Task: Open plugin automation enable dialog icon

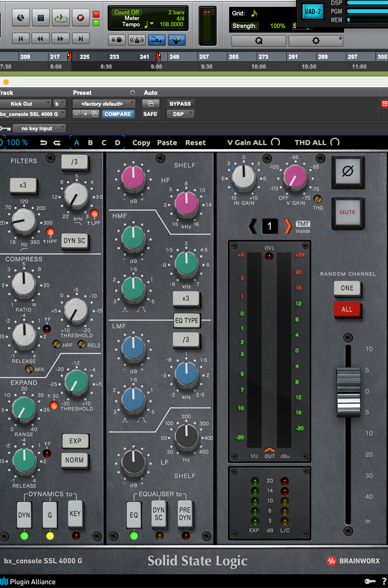Action: coord(151,103)
